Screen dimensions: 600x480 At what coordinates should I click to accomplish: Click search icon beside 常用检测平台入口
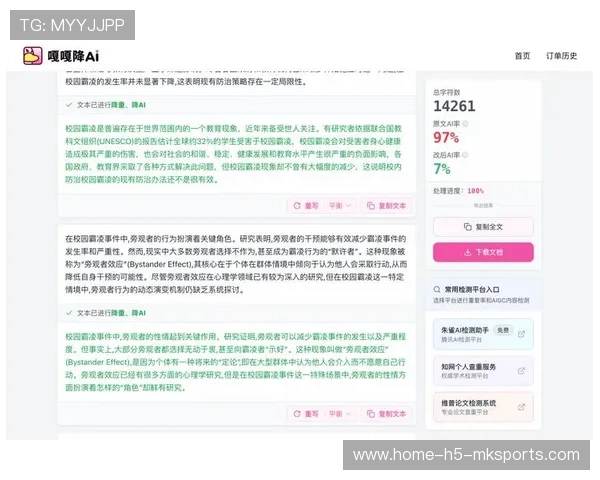pos(437,289)
